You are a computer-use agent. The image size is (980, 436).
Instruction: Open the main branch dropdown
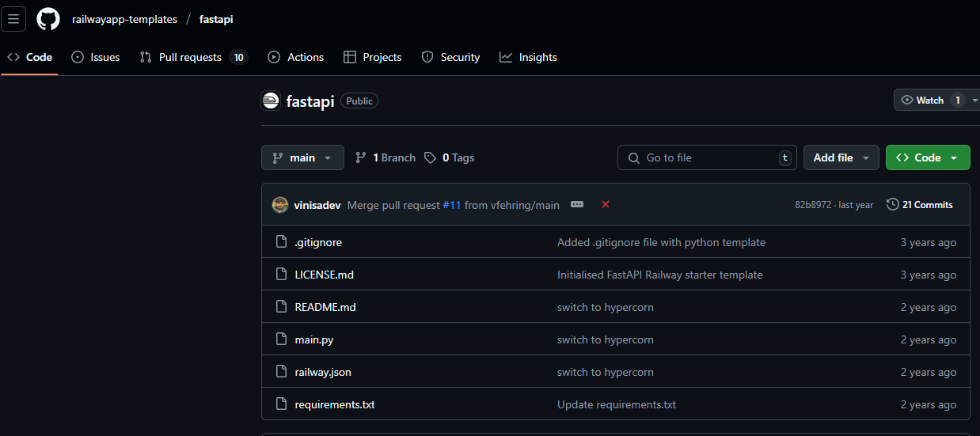click(302, 157)
